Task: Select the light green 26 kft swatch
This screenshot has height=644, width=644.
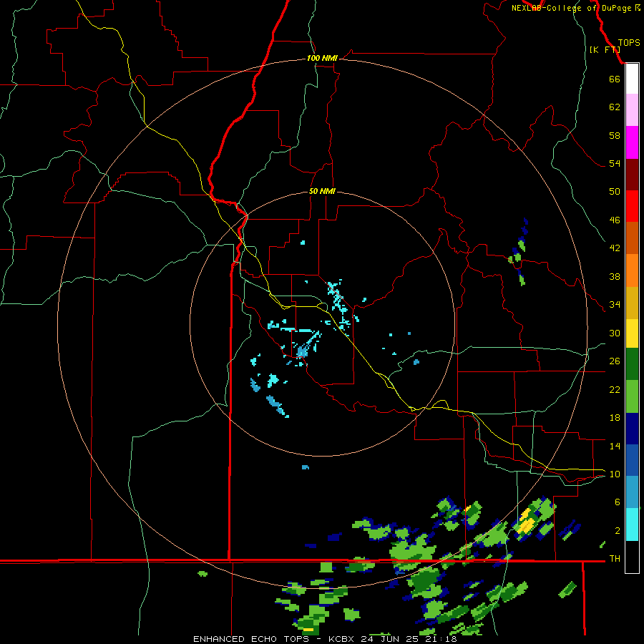Action: (x=632, y=396)
